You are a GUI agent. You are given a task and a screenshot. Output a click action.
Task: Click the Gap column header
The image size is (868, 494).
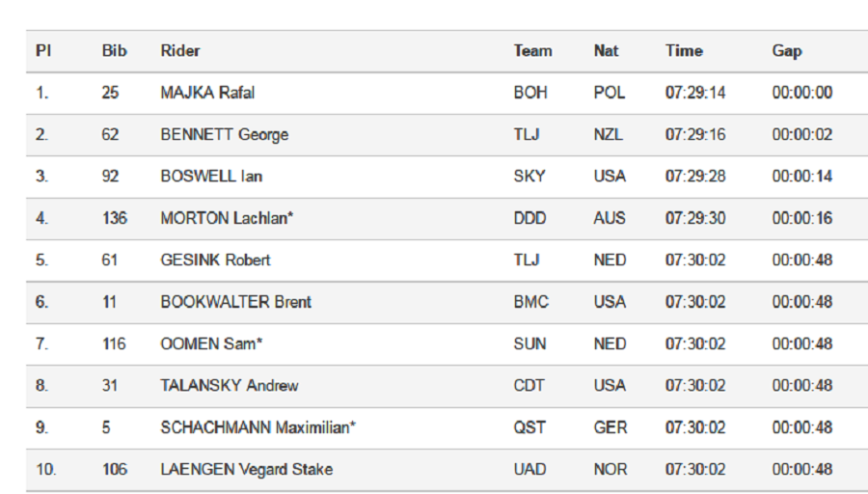(787, 51)
